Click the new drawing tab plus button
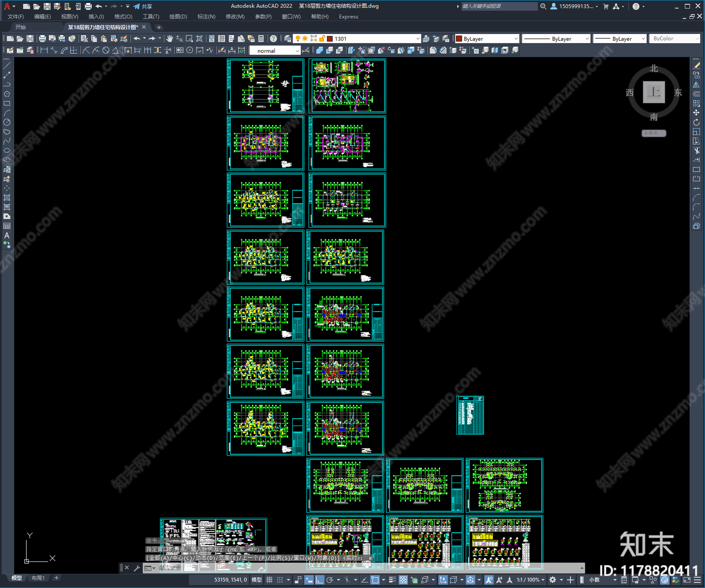Image resolution: width=705 pixels, height=588 pixels. (159, 27)
